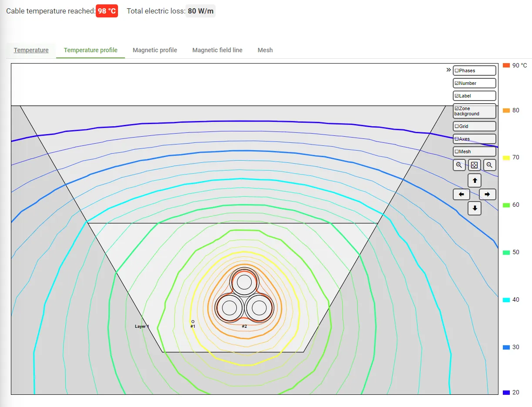This screenshot has height=407, width=532.
Task: Click the 20 legend blue swatch
Action: point(506,392)
